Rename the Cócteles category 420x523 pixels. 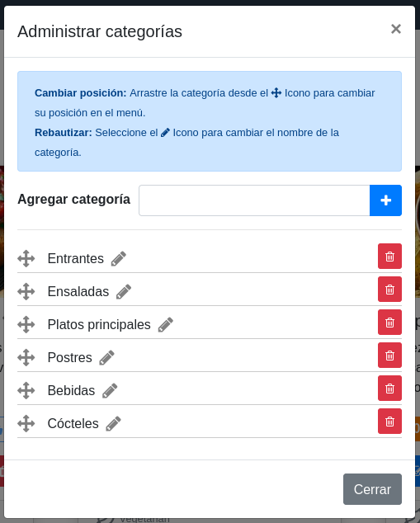[x=113, y=424]
